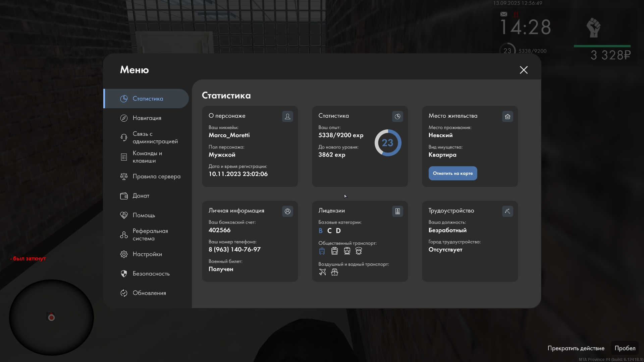Click the airplane license icon

tap(322, 272)
